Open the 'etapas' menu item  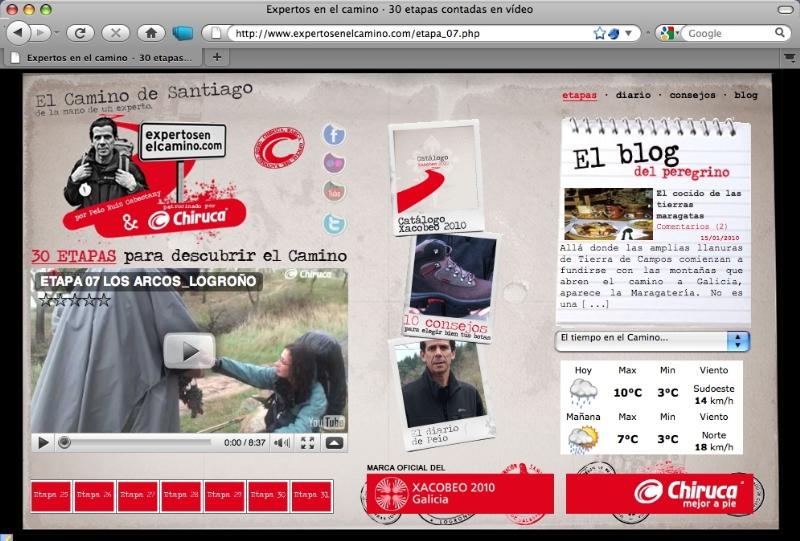click(x=580, y=95)
